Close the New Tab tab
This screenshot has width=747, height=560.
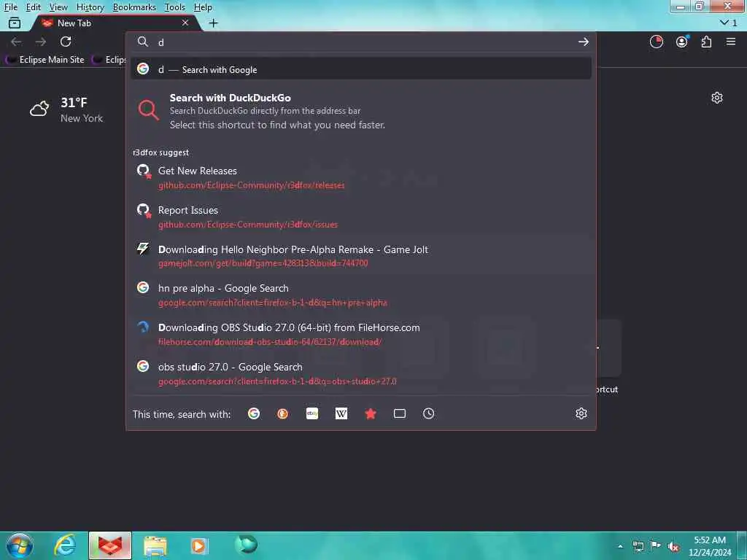pyautogui.click(x=185, y=23)
